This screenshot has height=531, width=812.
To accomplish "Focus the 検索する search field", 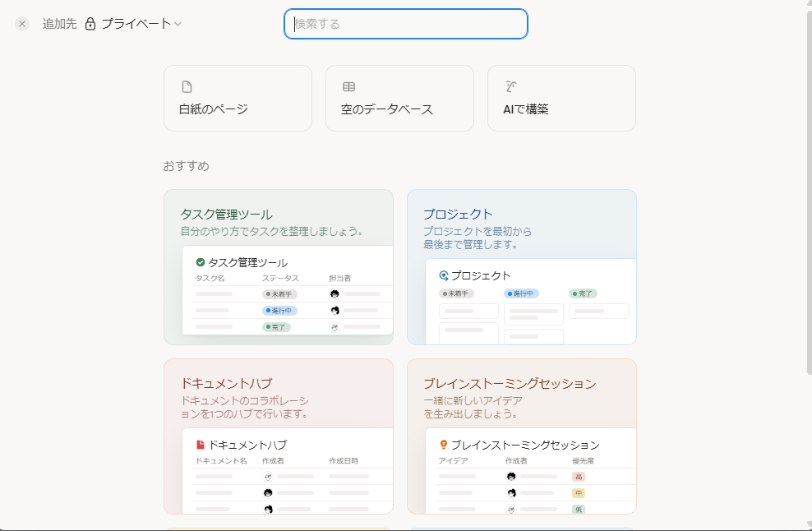I will (406, 24).
